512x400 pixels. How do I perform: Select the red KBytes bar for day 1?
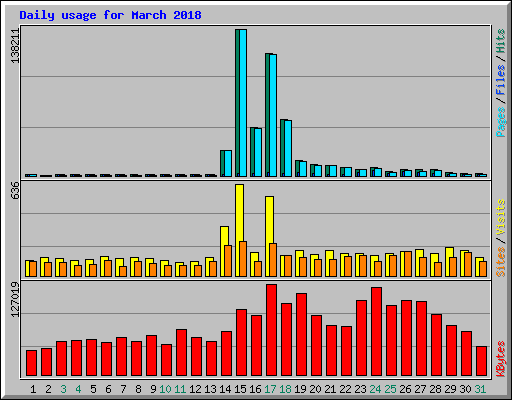(31, 363)
